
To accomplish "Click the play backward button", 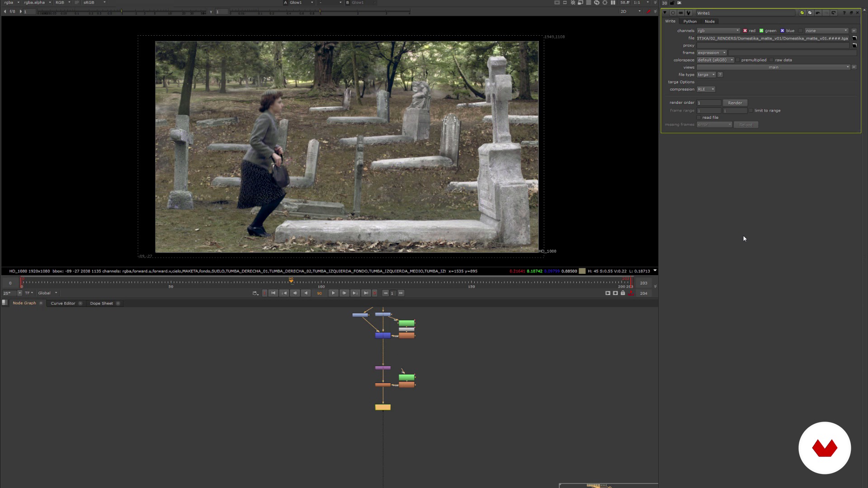I will tap(306, 293).
